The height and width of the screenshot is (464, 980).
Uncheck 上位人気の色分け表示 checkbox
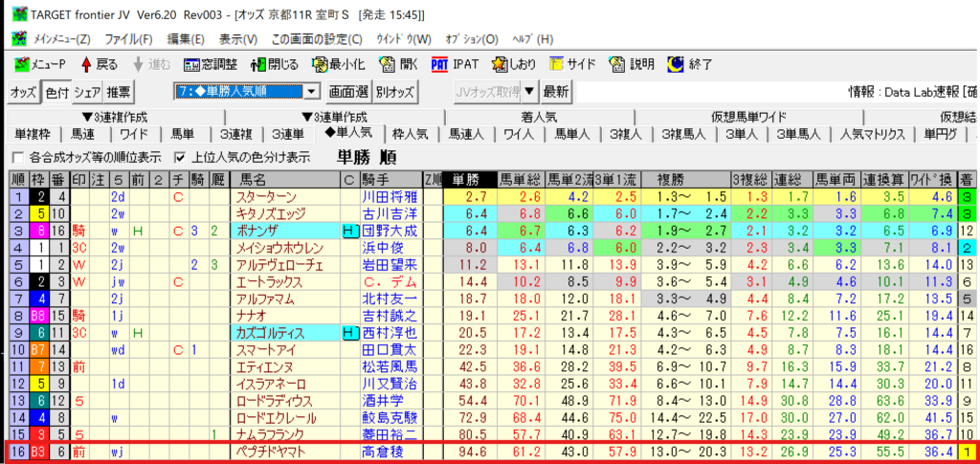pyautogui.click(x=180, y=157)
